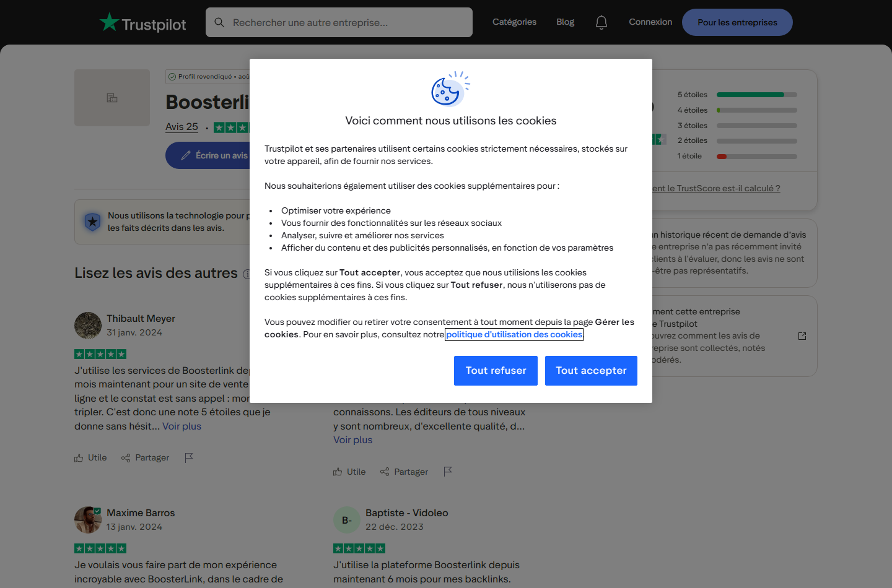
Task: Flag the middle column review
Action: click(448, 472)
